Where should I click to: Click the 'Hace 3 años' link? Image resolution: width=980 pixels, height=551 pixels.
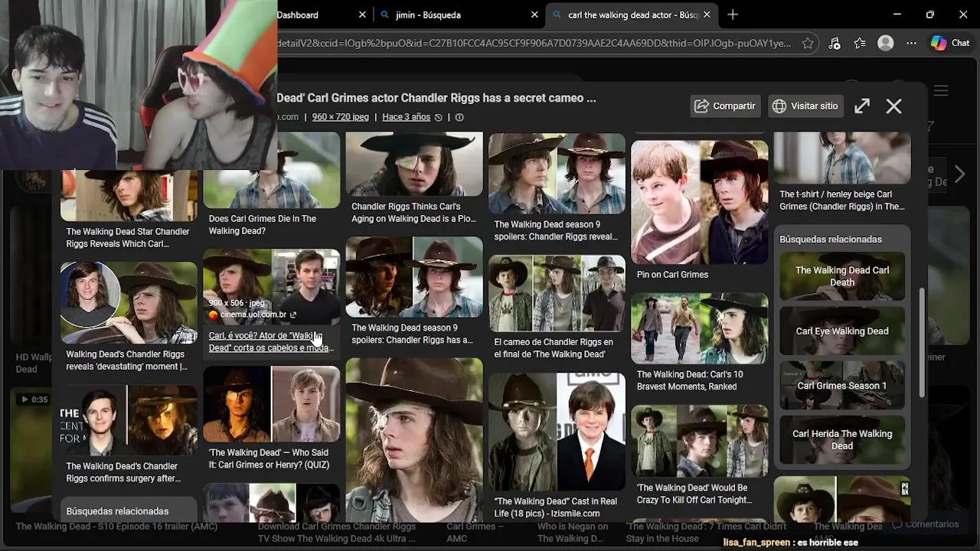407,117
